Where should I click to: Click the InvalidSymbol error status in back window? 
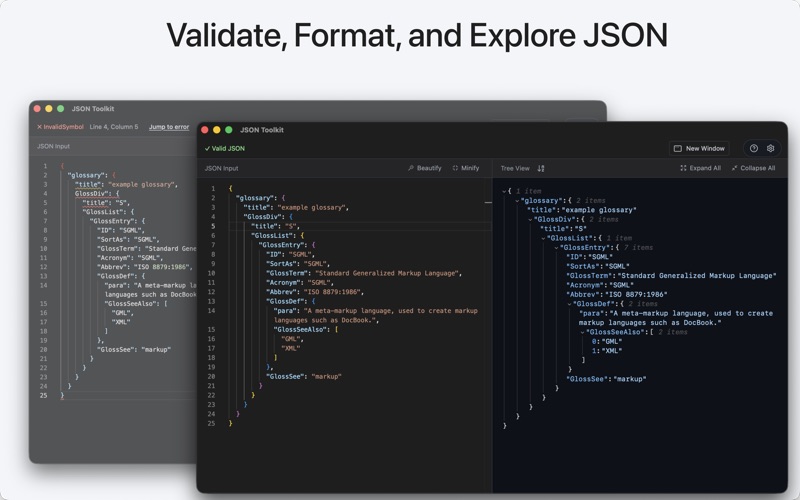[x=60, y=127]
